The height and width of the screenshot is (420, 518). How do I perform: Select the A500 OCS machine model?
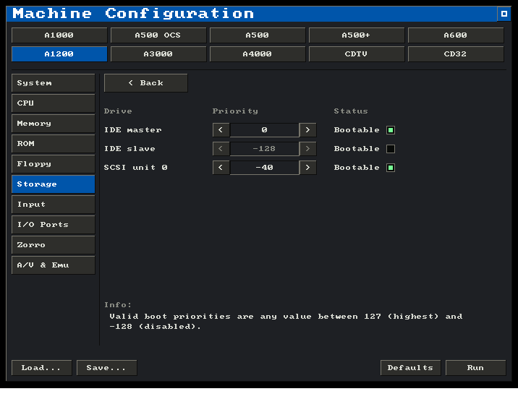click(x=158, y=35)
